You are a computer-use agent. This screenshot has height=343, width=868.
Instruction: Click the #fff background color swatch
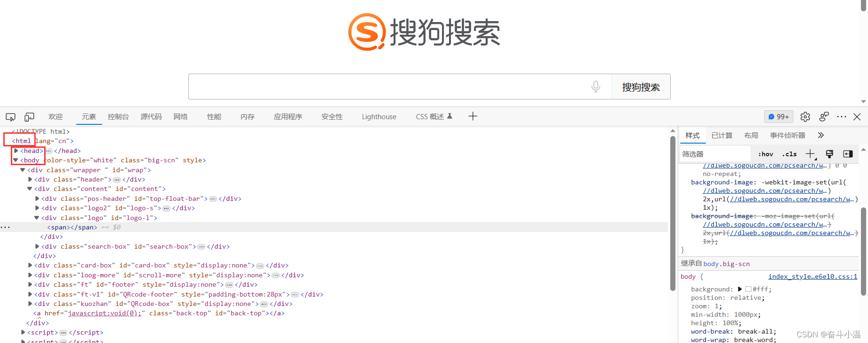coord(749,289)
